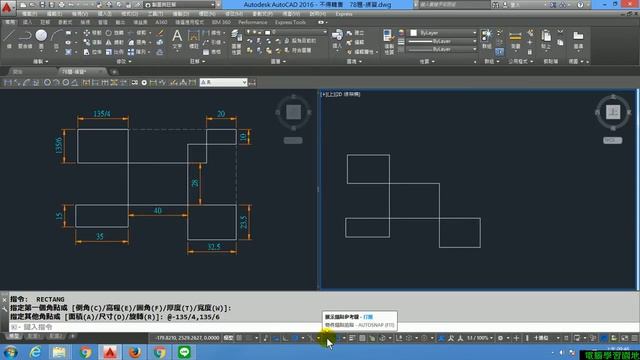Viewport: 640px width, 360px height.
Task: Click the ViewCube in the right viewport
Action: pos(613,111)
